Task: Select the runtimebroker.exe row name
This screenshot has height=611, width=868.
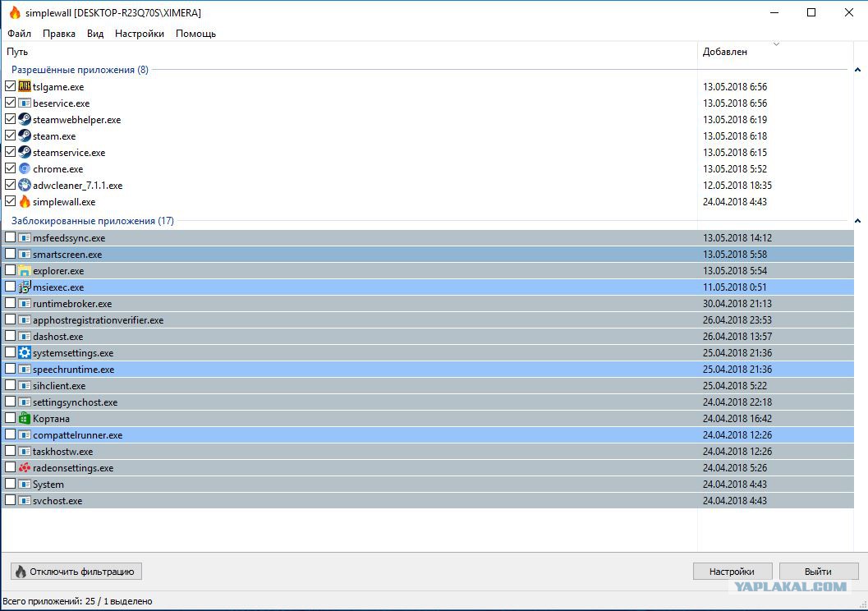Action: (x=72, y=304)
